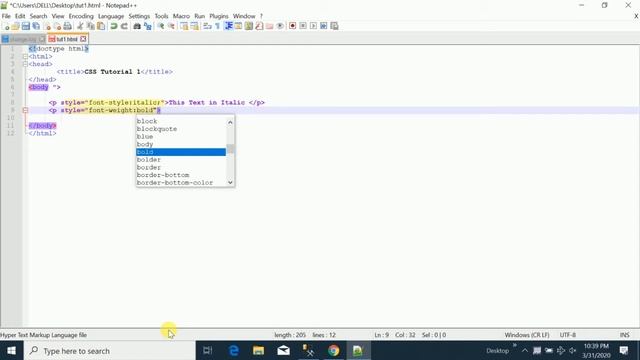Image resolution: width=640 pixels, height=360 pixels.
Task: Choose 'block' from autocomplete list
Action: [x=181, y=121]
